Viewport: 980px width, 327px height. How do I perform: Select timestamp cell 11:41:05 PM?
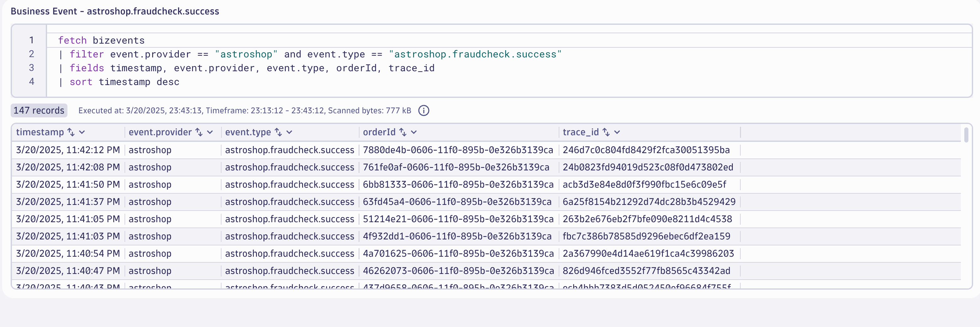click(68, 219)
